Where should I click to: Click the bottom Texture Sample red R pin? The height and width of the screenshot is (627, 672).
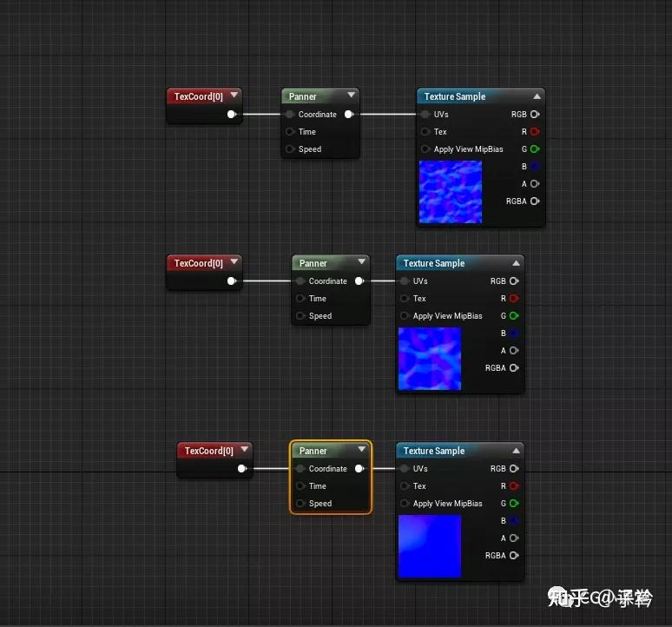click(514, 486)
